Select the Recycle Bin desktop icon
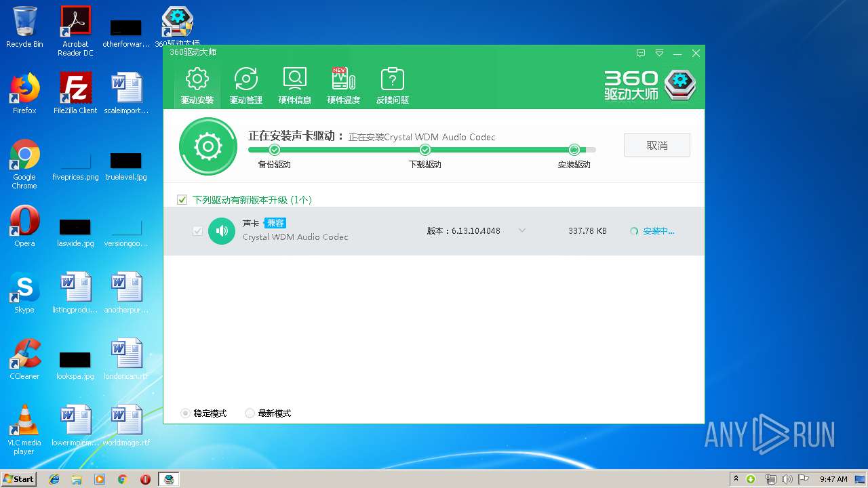Screen dimensions: 868x488 pos(24,27)
